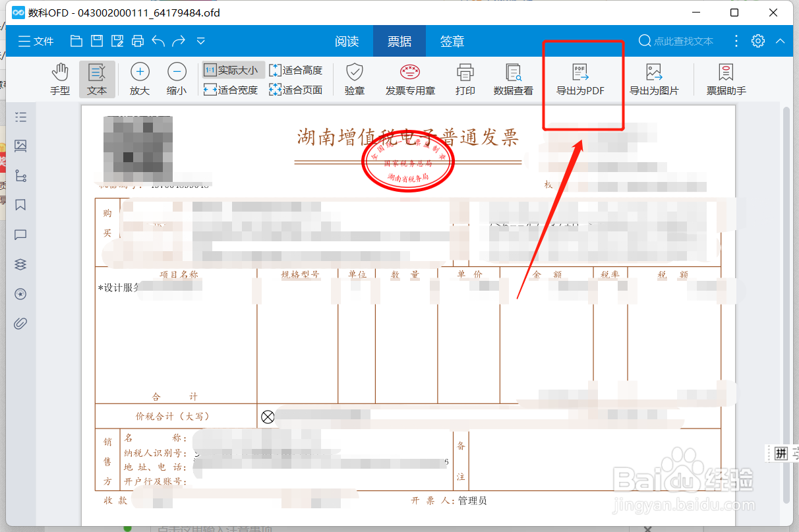Toggle 实际大小 actual size view
The image size is (799, 532).
tap(233, 69)
